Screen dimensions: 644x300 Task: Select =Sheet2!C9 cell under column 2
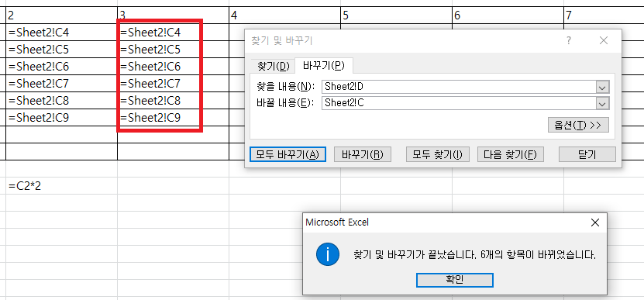pyautogui.click(x=61, y=118)
